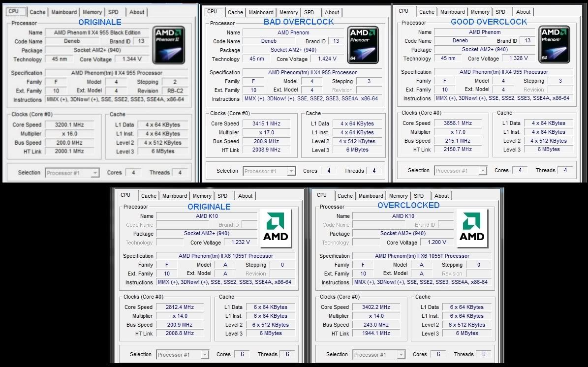588x367 pixels.
Task: Open the Processor #1 selection dropdown in the BAD OVERCLOCK window
Action: pyautogui.click(x=269, y=171)
